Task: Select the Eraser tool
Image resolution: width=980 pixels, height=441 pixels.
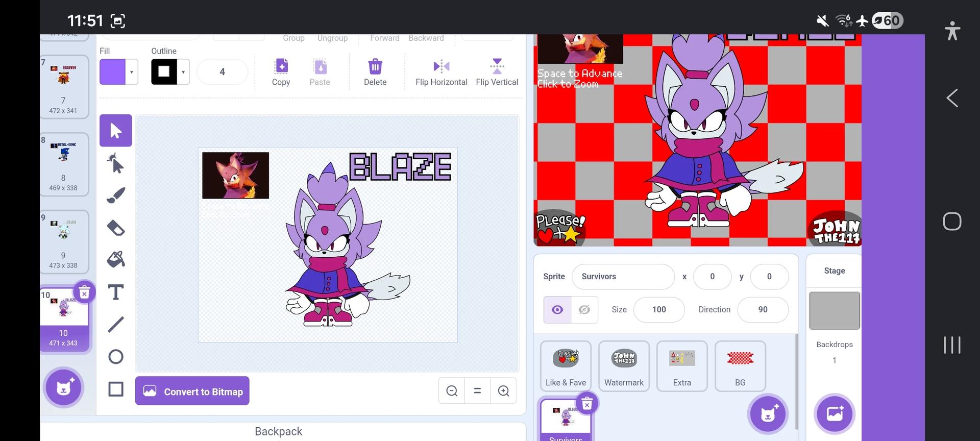Action: tap(116, 228)
